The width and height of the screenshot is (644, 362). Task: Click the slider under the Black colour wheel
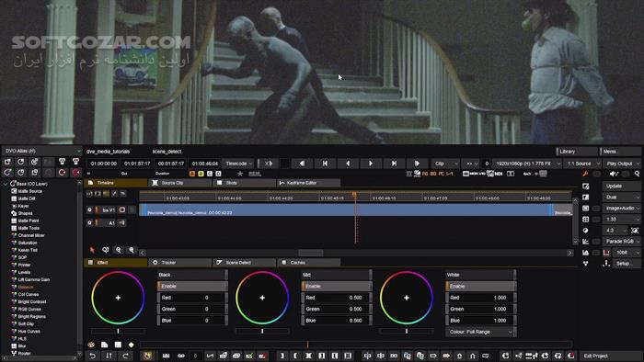pos(119,331)
